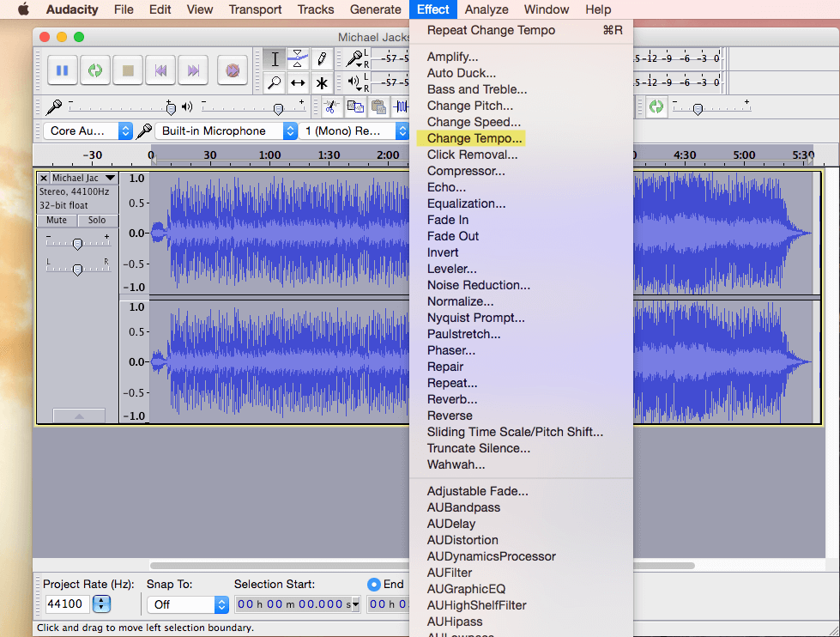Click the Stop button in transport toolbar
Viewport: 840px width, 637px height.
coord(128,70)
